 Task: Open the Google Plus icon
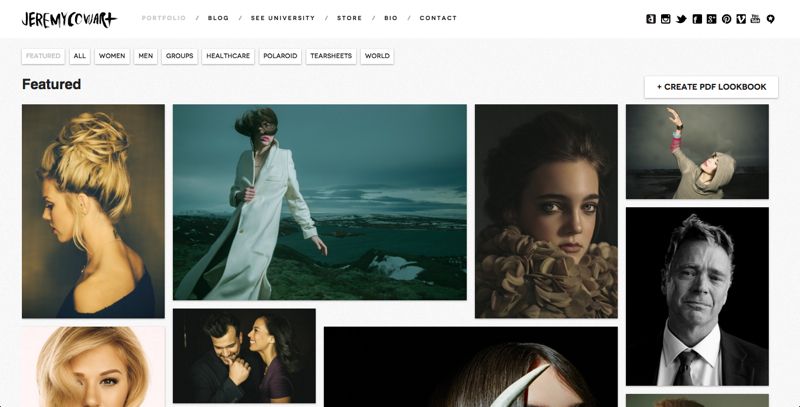[x=712, y=19]
